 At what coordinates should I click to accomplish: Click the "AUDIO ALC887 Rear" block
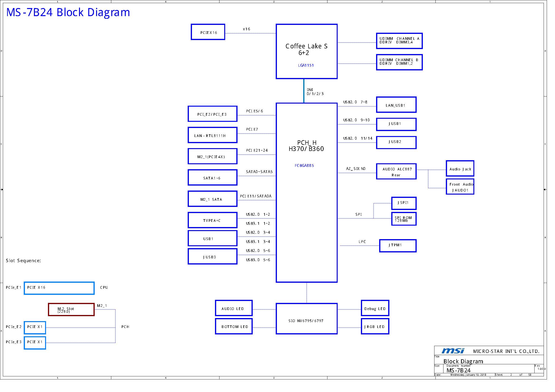pyautogui.click(x=396, y=171)
